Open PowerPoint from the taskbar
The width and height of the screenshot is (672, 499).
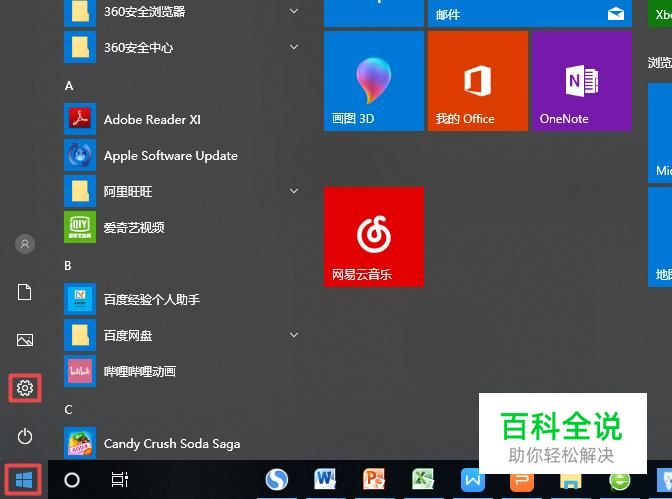(x=374, y=480)
